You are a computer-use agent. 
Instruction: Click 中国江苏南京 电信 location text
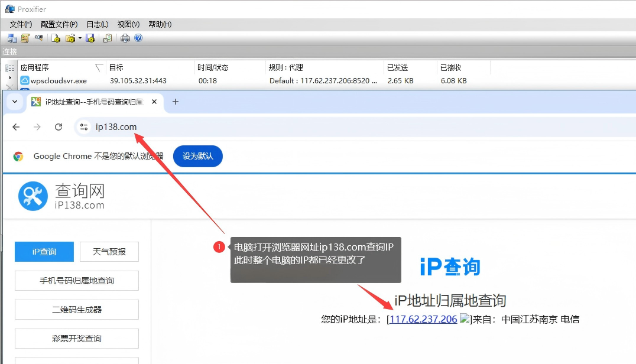pos(540,320)
